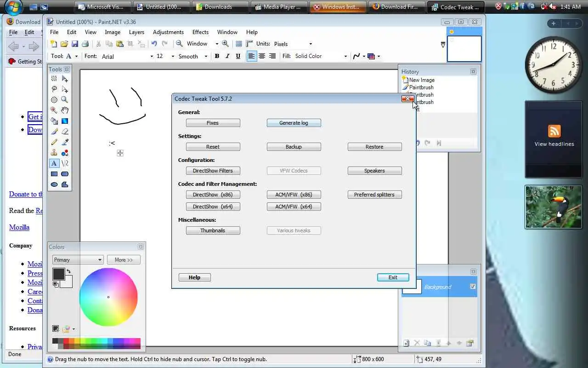Open the Image menu
The image size is (588, 368).
point(113,32)
